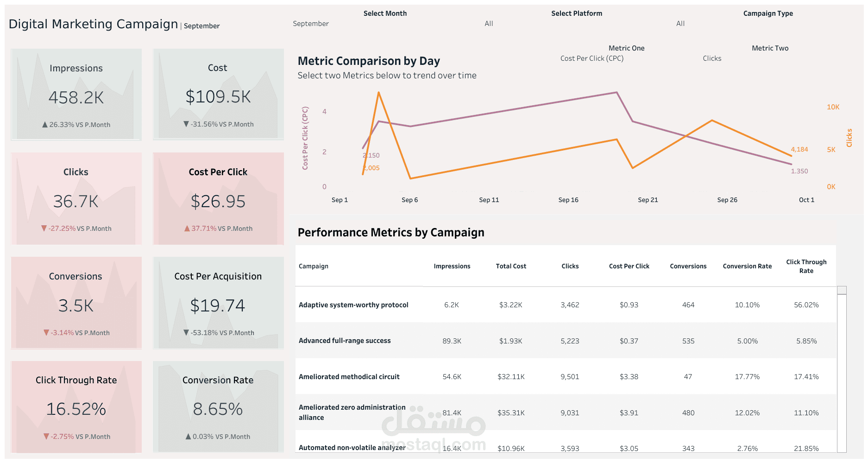This screenshot has width=868, height=463.
Task: Select the Cost $109.5K value
Action: [x=218, y=97]
